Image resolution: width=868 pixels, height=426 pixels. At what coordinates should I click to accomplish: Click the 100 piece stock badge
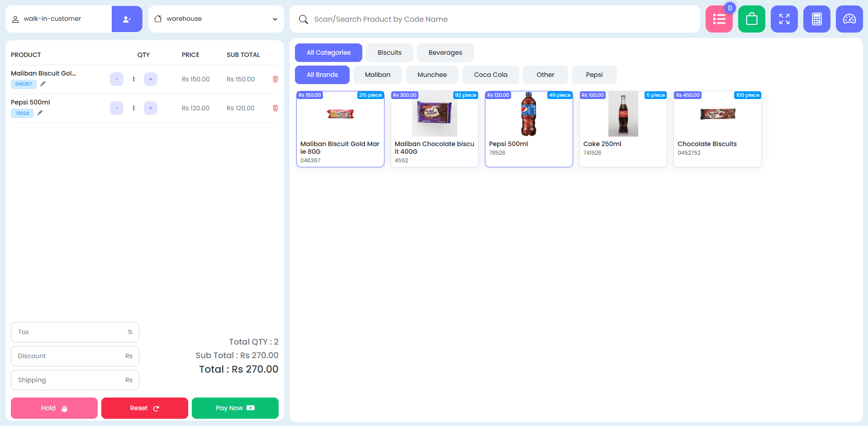[x=747, y=95]
